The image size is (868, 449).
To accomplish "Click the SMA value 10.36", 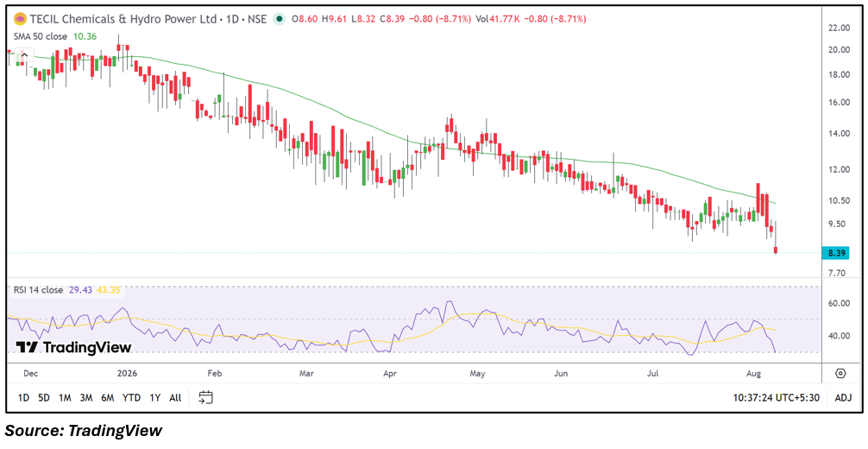I will (85, 36).
